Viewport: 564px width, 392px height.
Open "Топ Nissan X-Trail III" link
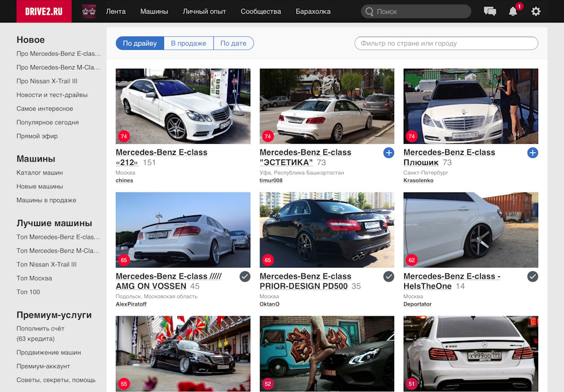pos(46,265)
